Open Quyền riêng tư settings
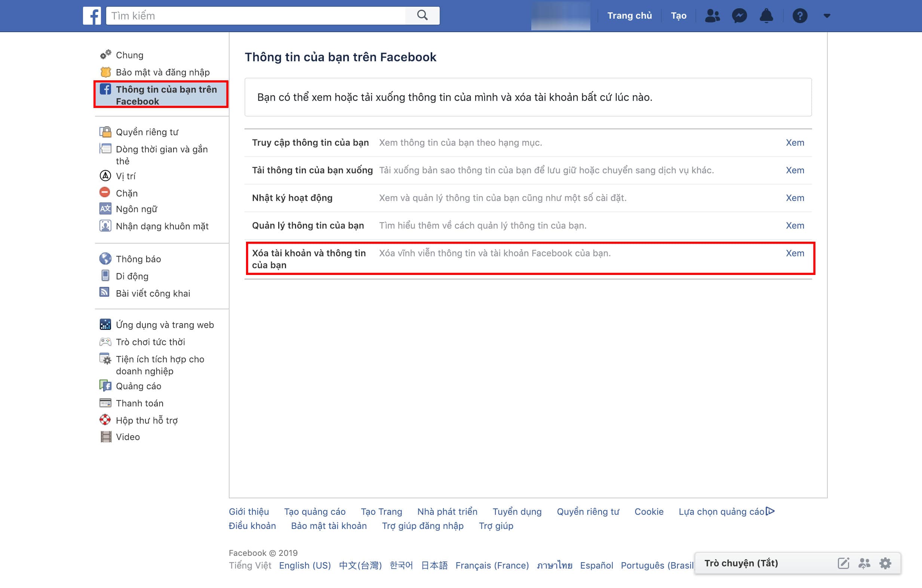Viewport: 922px width, 588px height. (147, 132)
